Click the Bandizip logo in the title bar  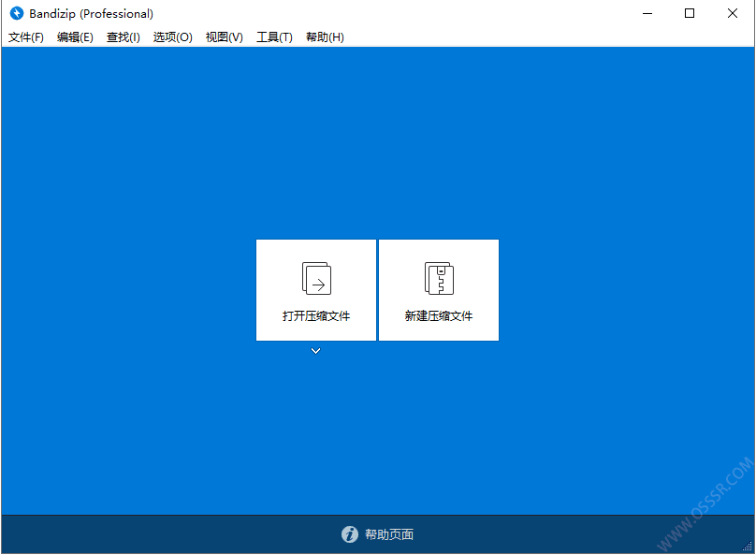point(17,13)
